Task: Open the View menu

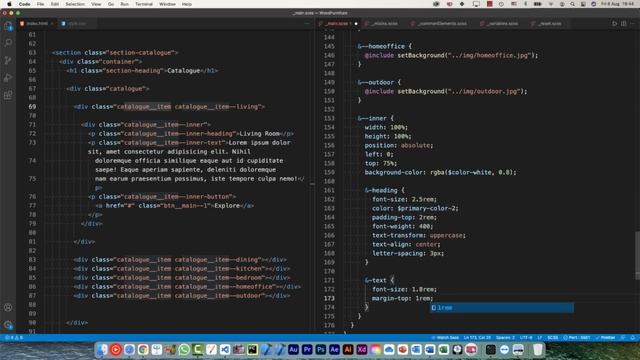Action: point(96,4)
